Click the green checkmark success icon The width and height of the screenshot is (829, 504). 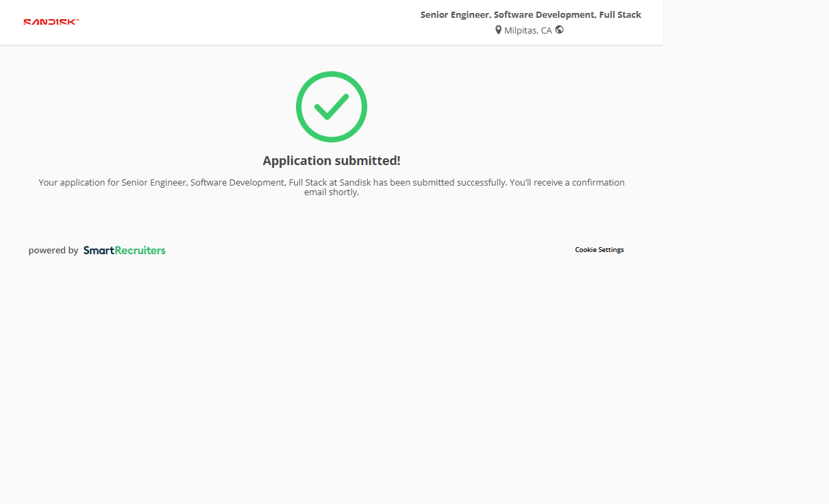(x=332, y=107)
